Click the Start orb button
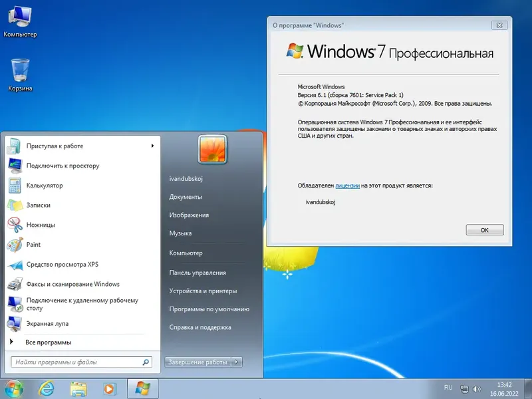Screen dimensions: 532x399 [14, 389]
